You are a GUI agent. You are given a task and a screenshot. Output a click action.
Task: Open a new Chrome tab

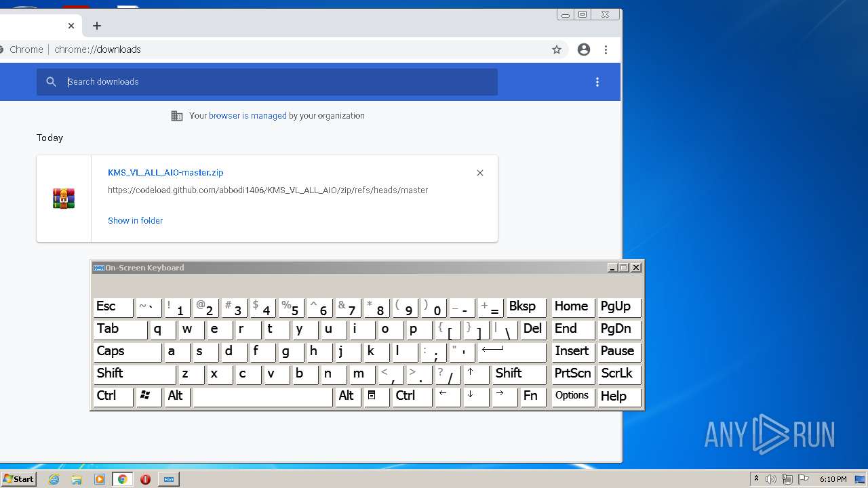[97, 26]
